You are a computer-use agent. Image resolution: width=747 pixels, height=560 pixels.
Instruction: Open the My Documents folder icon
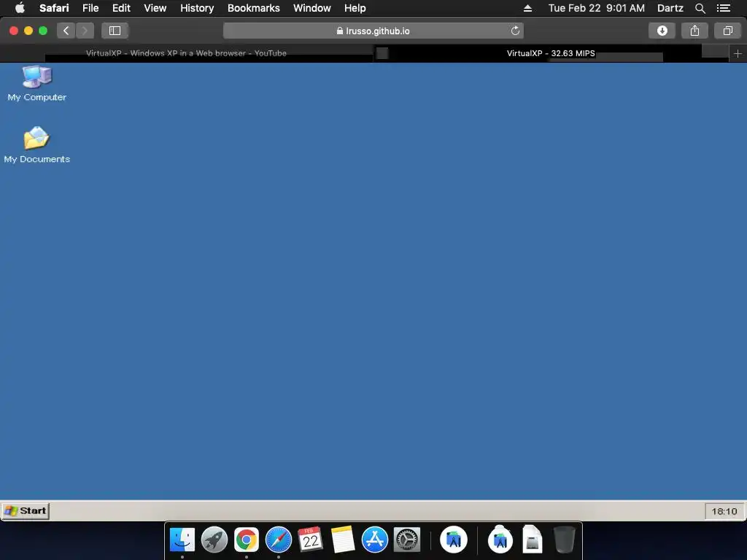click(36, 145)
